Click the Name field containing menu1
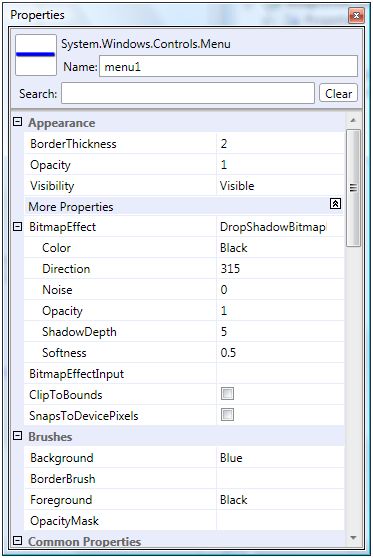 [228, 66]
